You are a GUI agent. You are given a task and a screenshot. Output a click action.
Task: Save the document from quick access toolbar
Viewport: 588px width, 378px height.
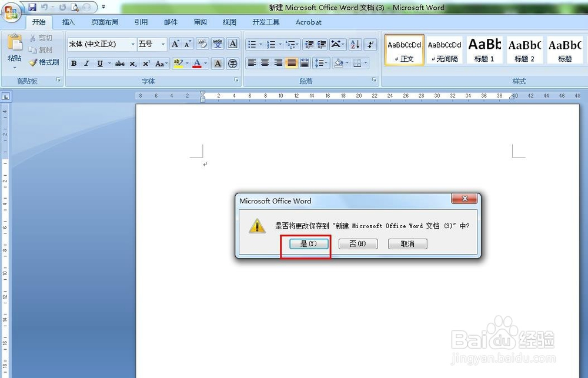(32, 7)
